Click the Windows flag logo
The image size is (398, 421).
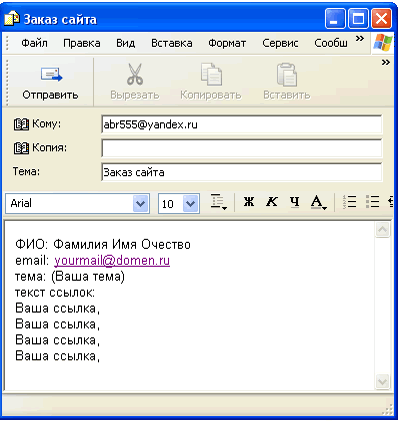click(x=383, y=43)
